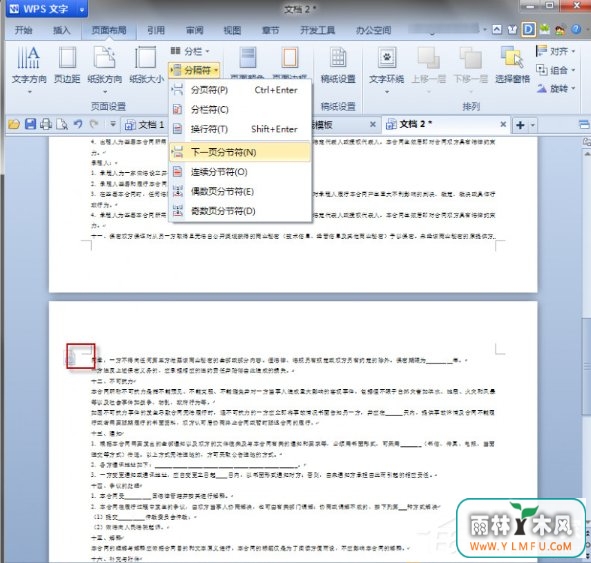Screen dimensions: 591x563
Task: Switch to the 插入 ribbon tab
Action: coord(61,30)
